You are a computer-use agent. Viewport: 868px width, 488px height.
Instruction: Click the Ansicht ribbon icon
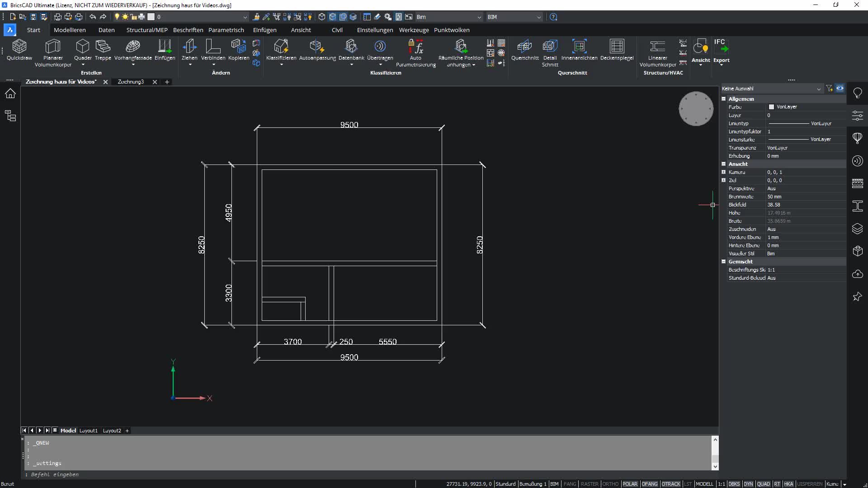point(701,46)
